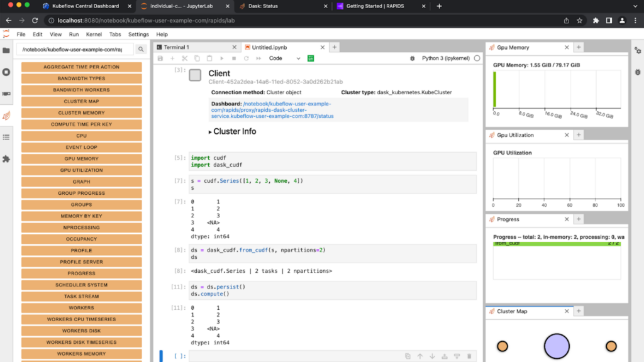Move the active cell down arrow icon

click(433, 356)
